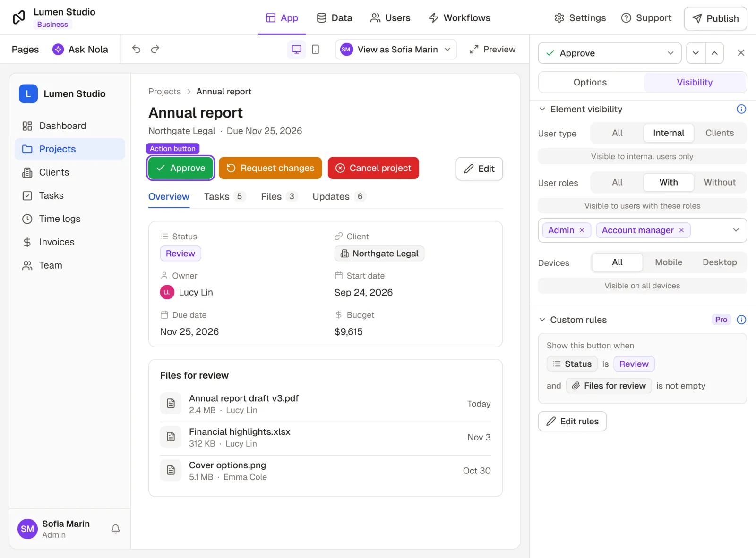The image size is (756, 558).
Task: Click the Edit rules button
Action: click(572, 422)
